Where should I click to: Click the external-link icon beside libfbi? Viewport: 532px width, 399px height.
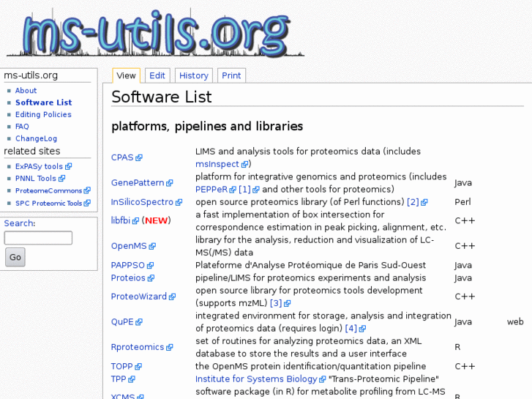135,221
